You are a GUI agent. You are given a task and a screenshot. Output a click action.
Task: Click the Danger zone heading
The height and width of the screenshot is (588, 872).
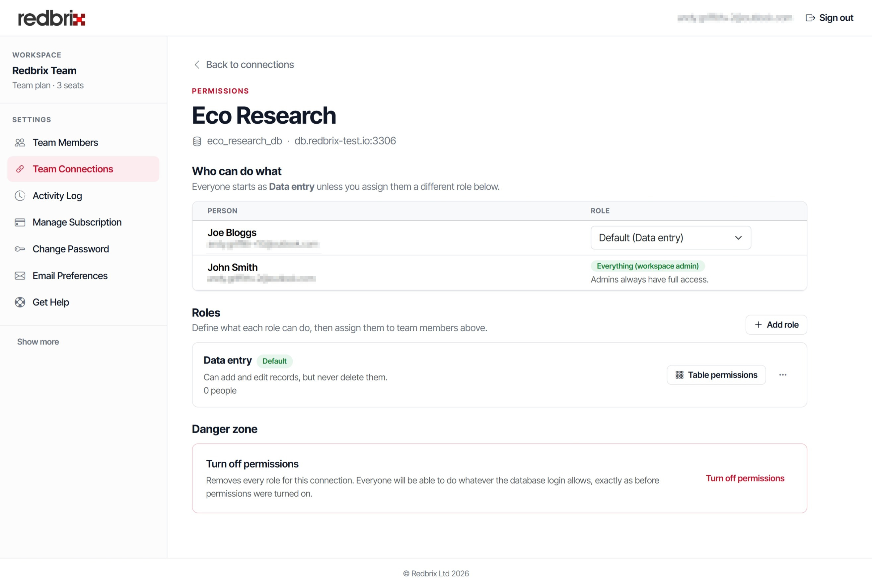coord(224,429)
